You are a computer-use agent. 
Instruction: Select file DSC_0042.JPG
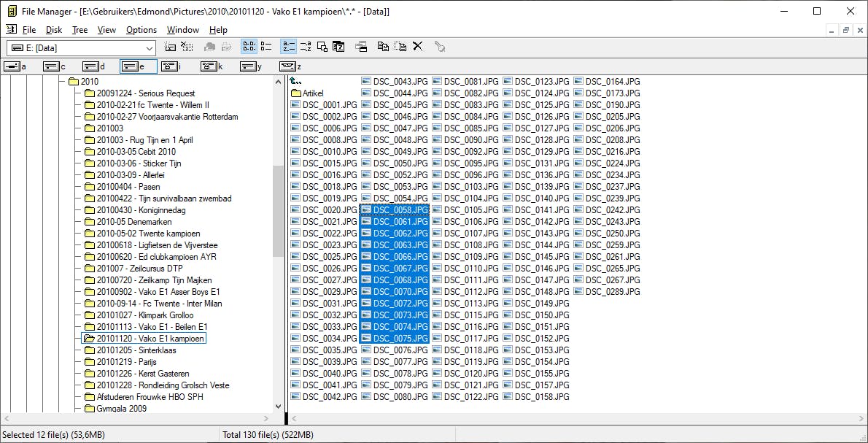(324, 397)
